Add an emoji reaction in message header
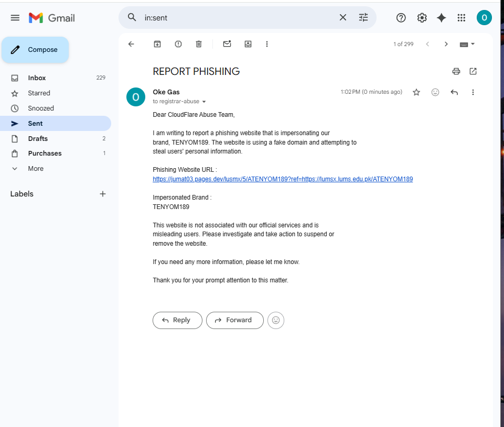The image size is (504, 427). tap(435, 92)
